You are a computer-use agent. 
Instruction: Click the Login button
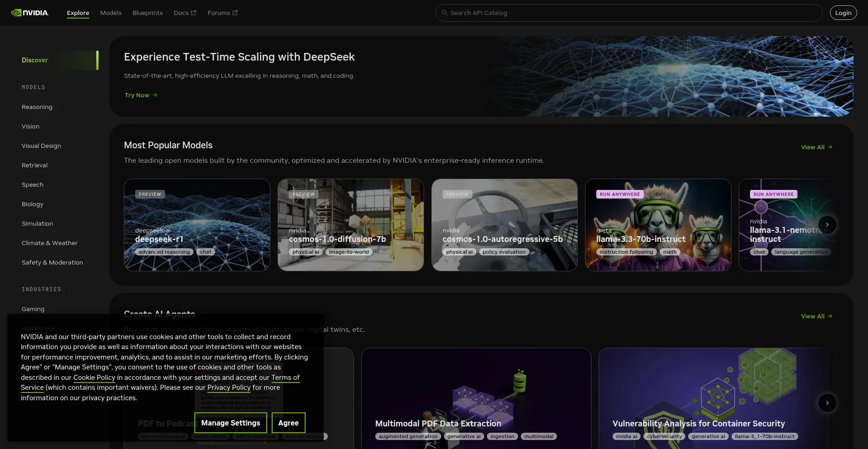pyautogui.click(x=843, y=13)
